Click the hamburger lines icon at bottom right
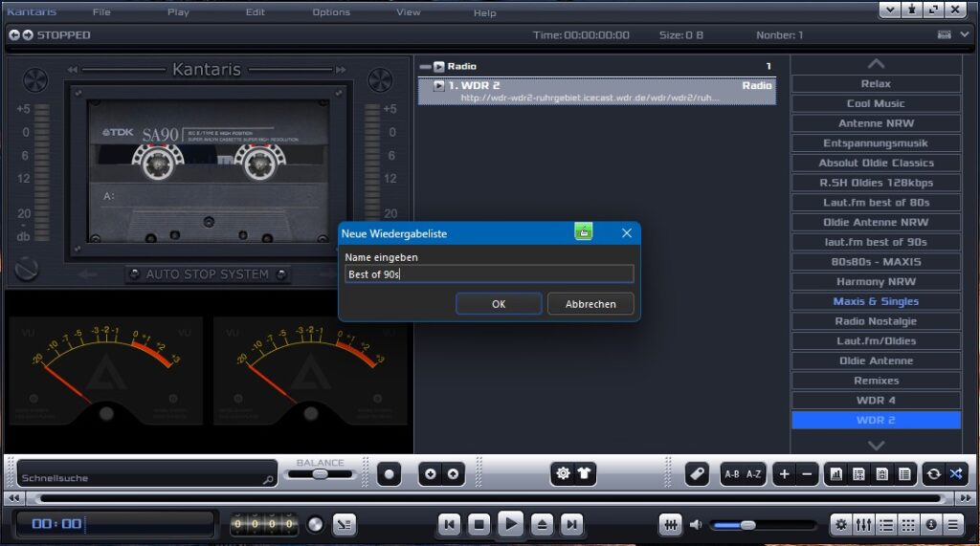The height and width of the screenshot is (546, 980). click(x=953, y=525)
